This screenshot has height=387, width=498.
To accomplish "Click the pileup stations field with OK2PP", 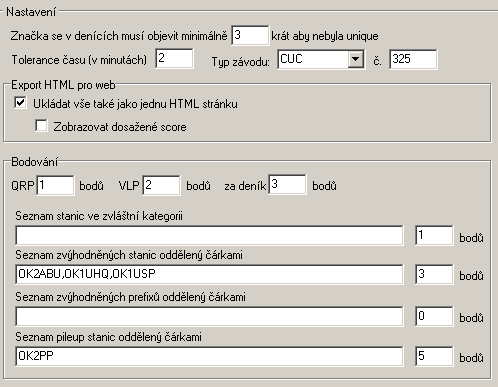I will click(x=209, y=356).
